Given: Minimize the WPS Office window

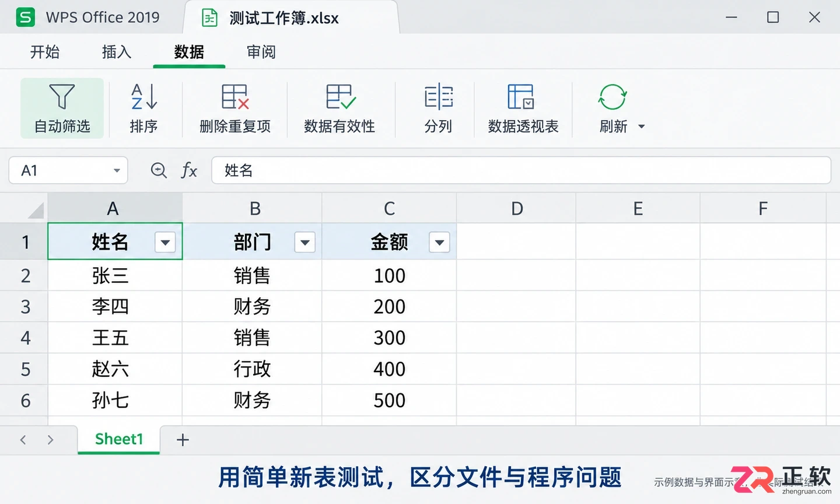Looking at the screenshot, I should [731, 17].
